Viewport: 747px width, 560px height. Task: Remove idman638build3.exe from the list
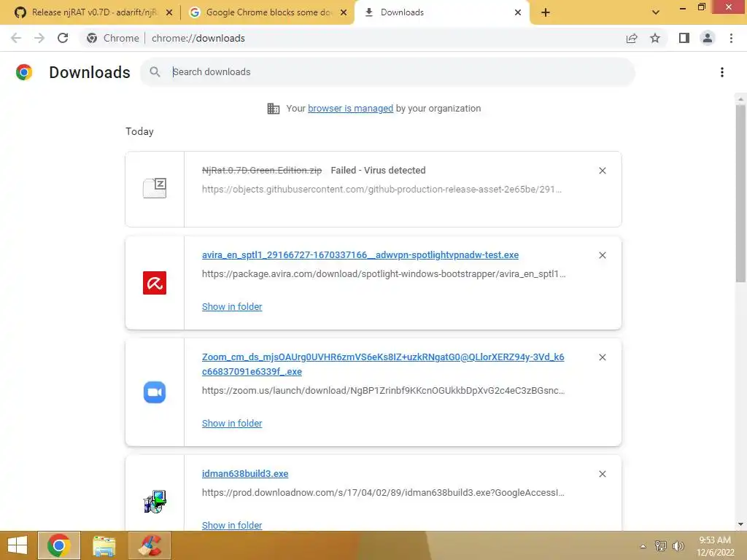(602, 474)
